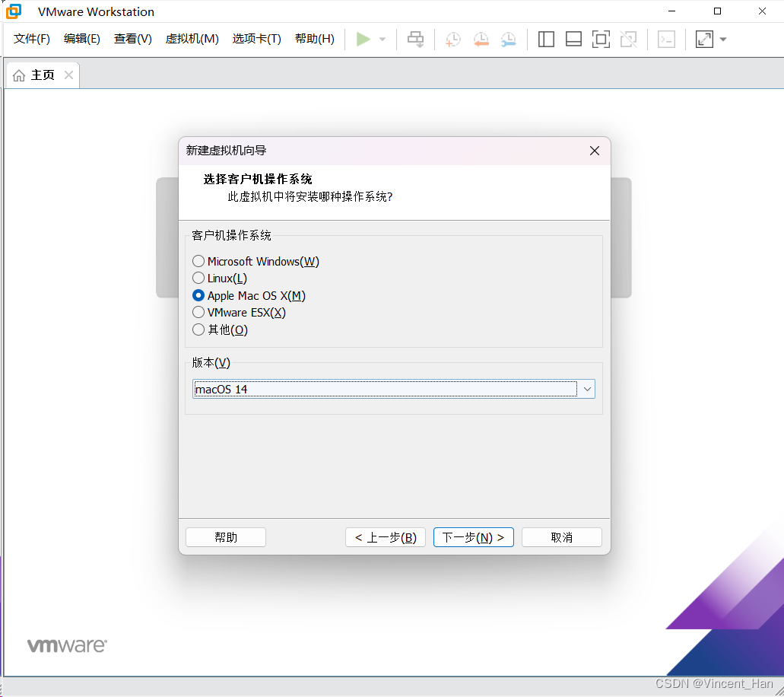
Task: Click the full screen mode icon
Action: 601,39
